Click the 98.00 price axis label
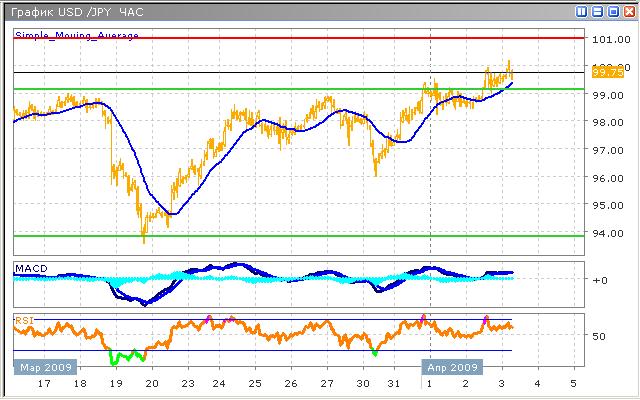 click(608, 122)
